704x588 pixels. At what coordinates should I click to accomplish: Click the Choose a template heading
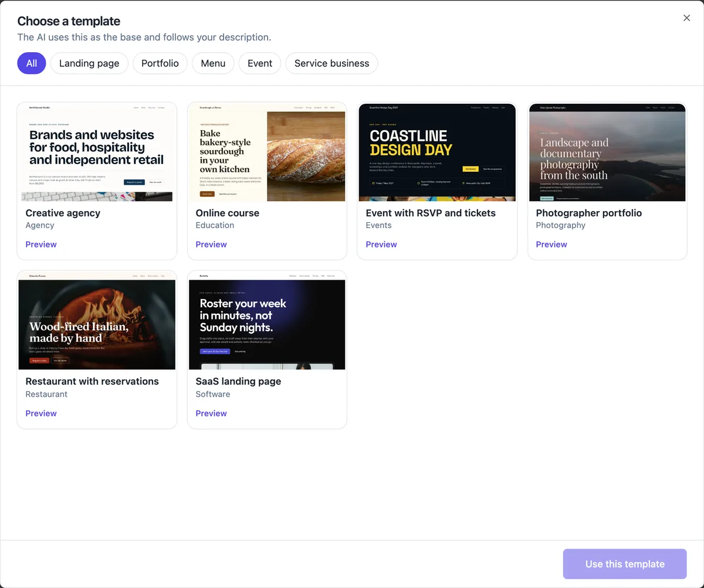tap(69, 21)
